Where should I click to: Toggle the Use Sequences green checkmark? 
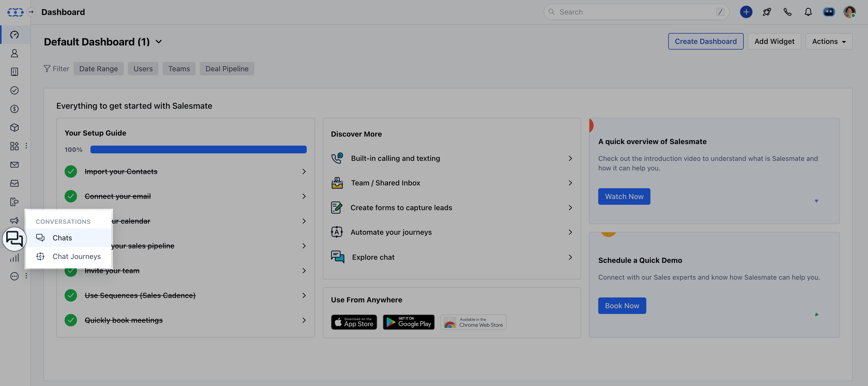point(71,295)
